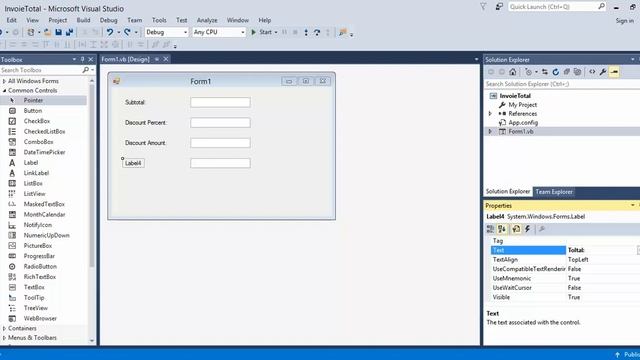Screen dimensions: 640x360
Task: Select the TextAlign property row
Action: (x=565, y=260)
